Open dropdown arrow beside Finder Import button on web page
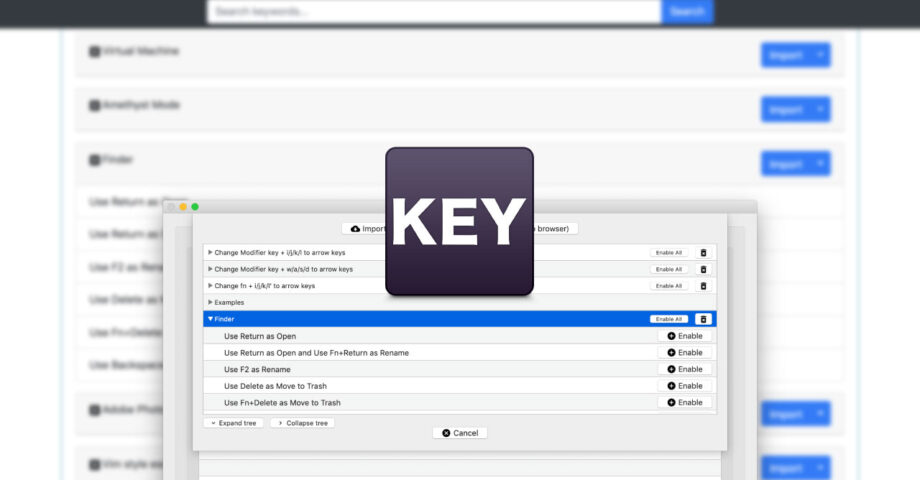Viewport: 920px width, 480px height. (820, 164)
